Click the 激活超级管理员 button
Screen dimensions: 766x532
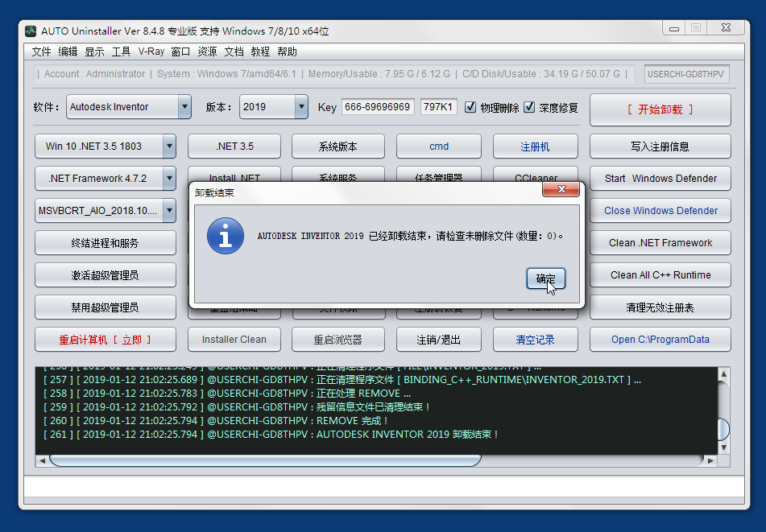105,274
